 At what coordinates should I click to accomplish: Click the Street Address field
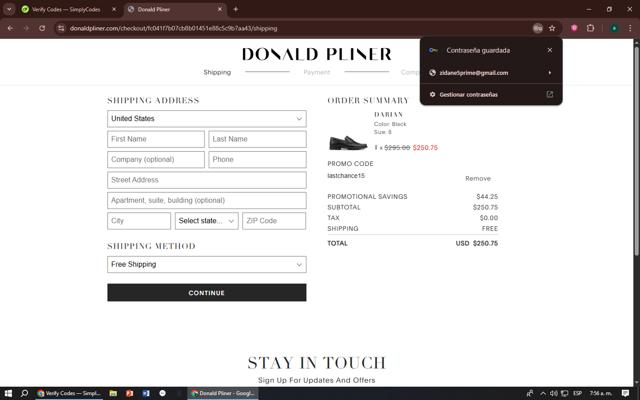coord(207,180)
